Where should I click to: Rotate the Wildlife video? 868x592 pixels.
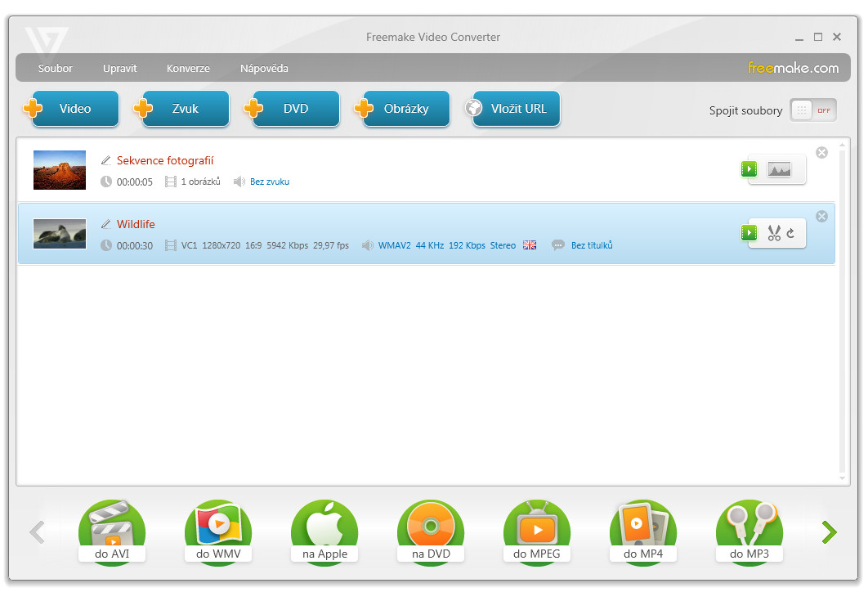(790, 233)
